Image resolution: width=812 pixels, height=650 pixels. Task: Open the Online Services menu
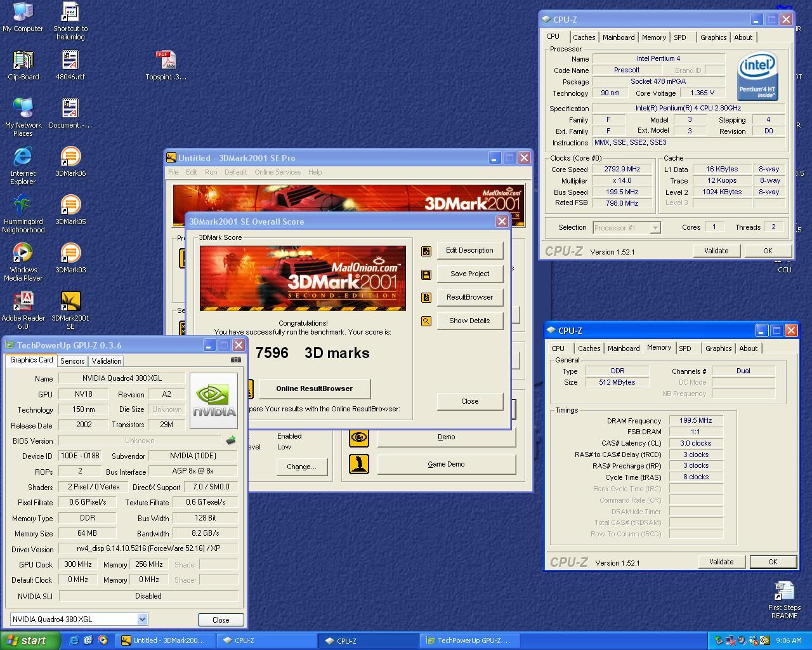[x=278, y=172]
